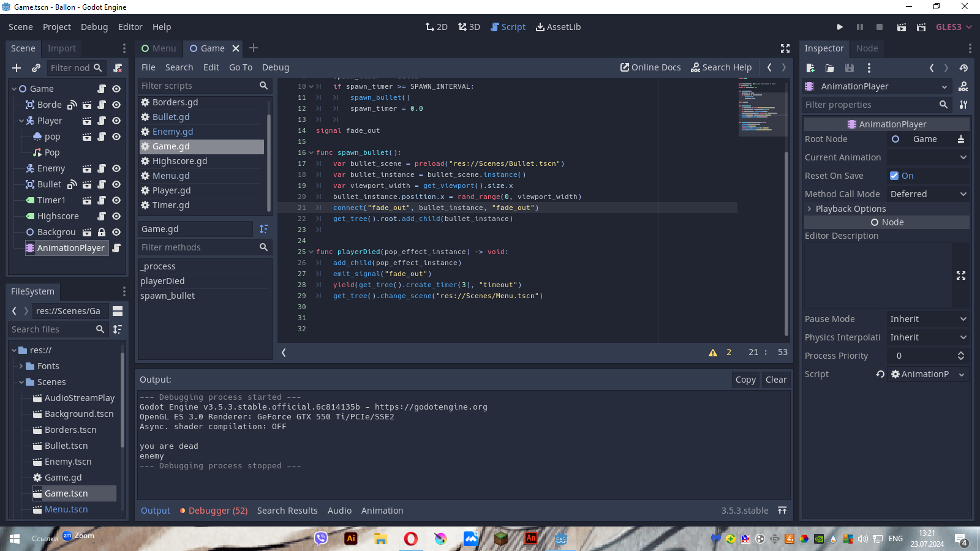Toggle FileSystem split view mode icon

(118, 311)
